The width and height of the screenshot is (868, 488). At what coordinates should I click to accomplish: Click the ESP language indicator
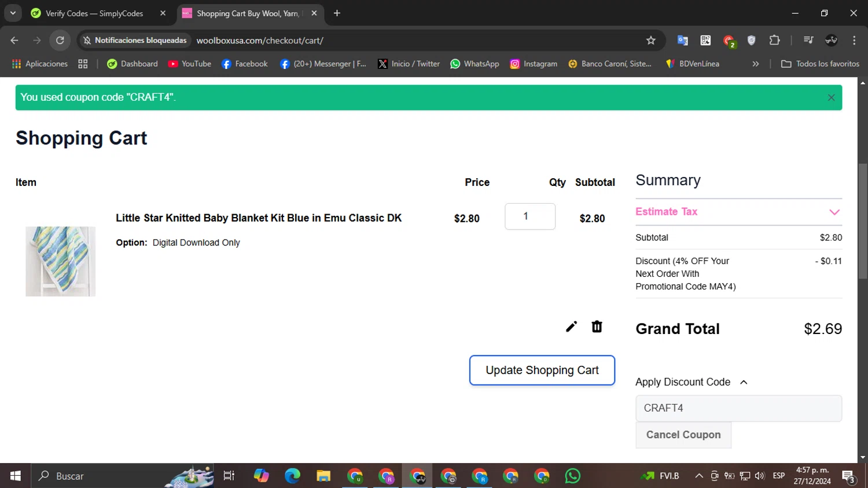tap(779, 476)
